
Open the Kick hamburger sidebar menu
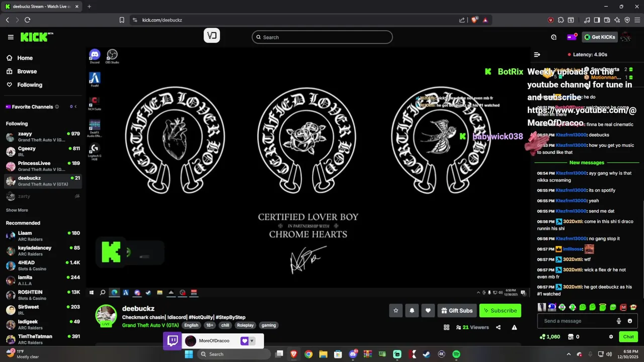[x=11, y=37]
